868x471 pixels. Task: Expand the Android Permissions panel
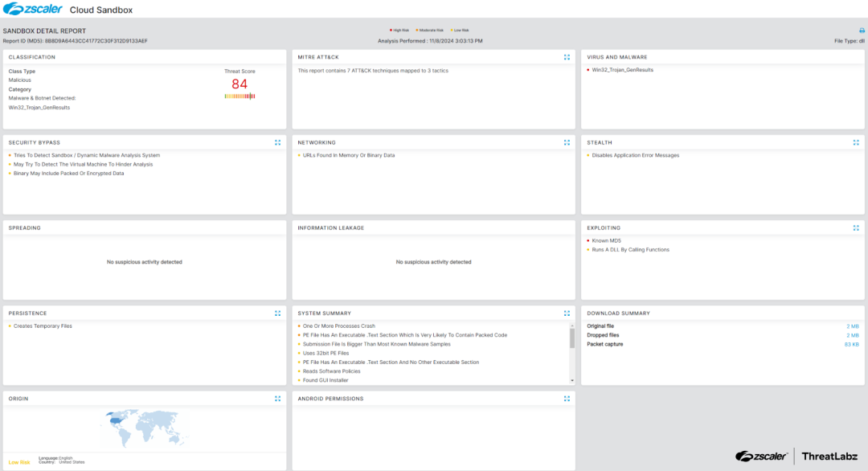pyautogui.click(x=567, y=398)
